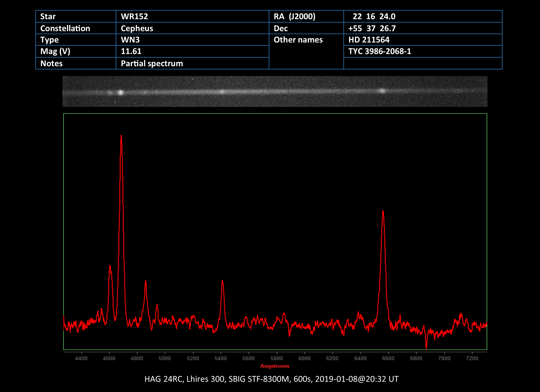This screenshot has width=540, height=392.
Task: Click the 6000 axis tick label
Action: (304, 358)
